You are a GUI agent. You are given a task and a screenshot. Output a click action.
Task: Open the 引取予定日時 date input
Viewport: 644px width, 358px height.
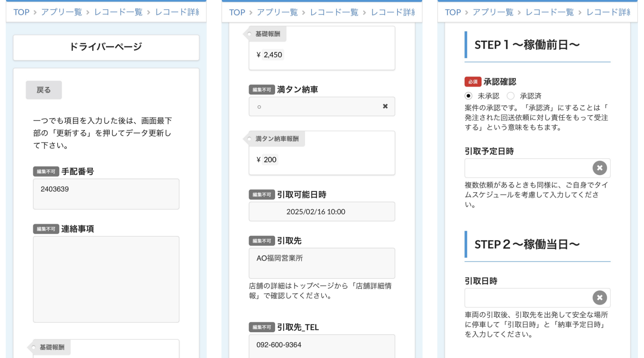[528, 168]
